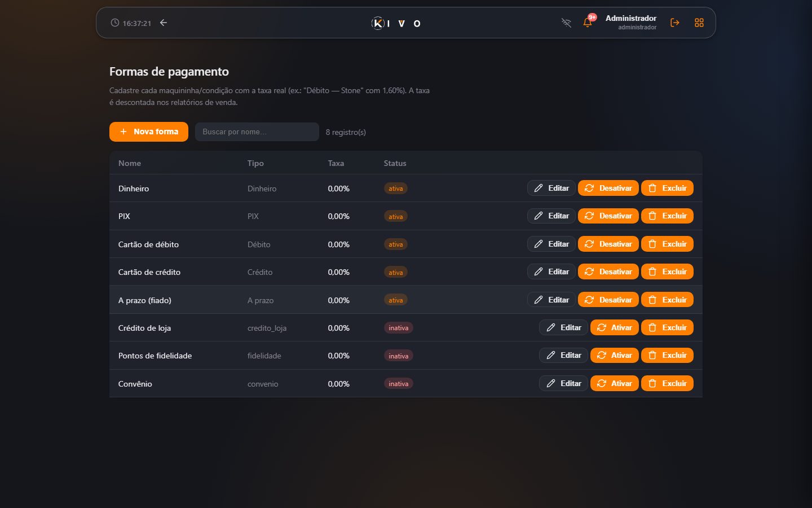Viewport: 812px width, 508px height.
Task: Click the Taxa column header
Action: 336,163
